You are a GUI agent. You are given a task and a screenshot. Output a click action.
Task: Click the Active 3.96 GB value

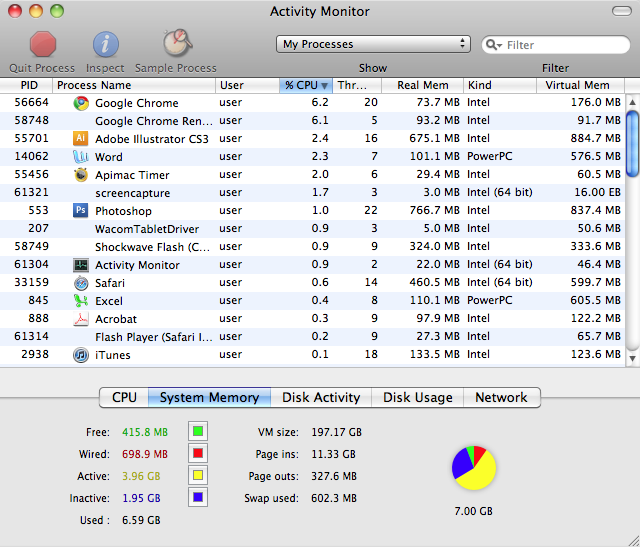141,476
